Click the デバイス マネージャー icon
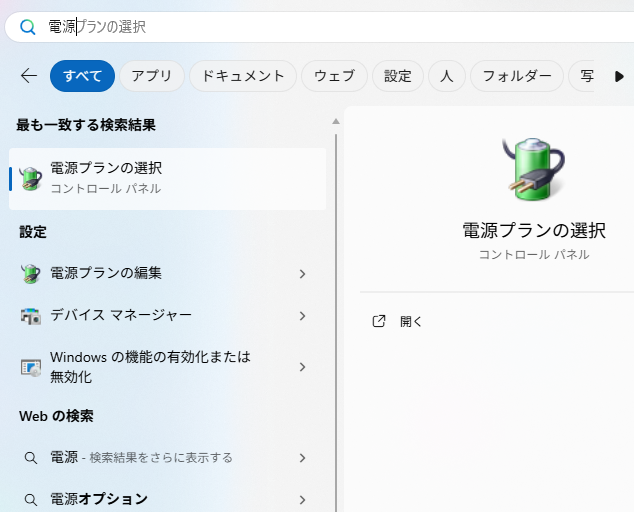This screenshot has width=634, height=512. (x=31, y=316)
